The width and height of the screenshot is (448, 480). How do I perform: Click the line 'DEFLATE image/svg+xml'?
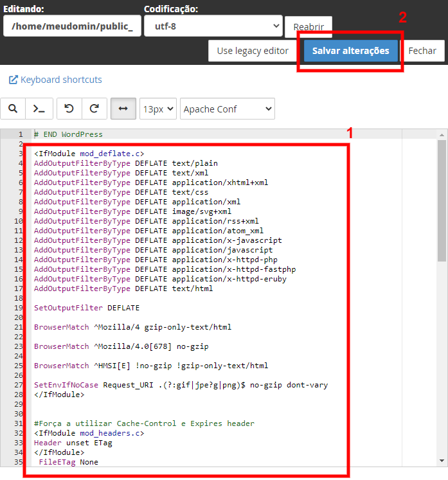132,211
